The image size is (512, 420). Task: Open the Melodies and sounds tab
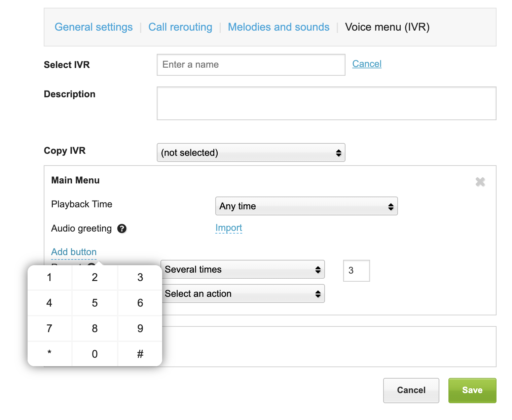click(279, 27)
